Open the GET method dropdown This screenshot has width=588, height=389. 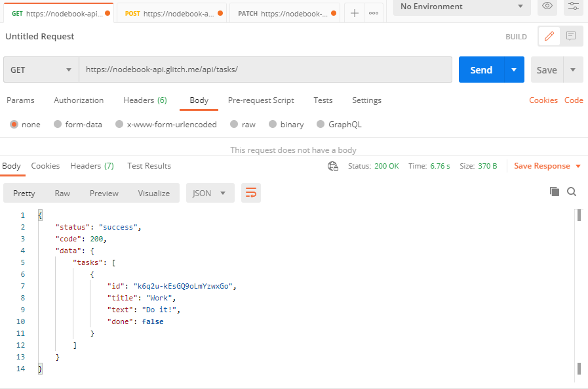(41, 70)
